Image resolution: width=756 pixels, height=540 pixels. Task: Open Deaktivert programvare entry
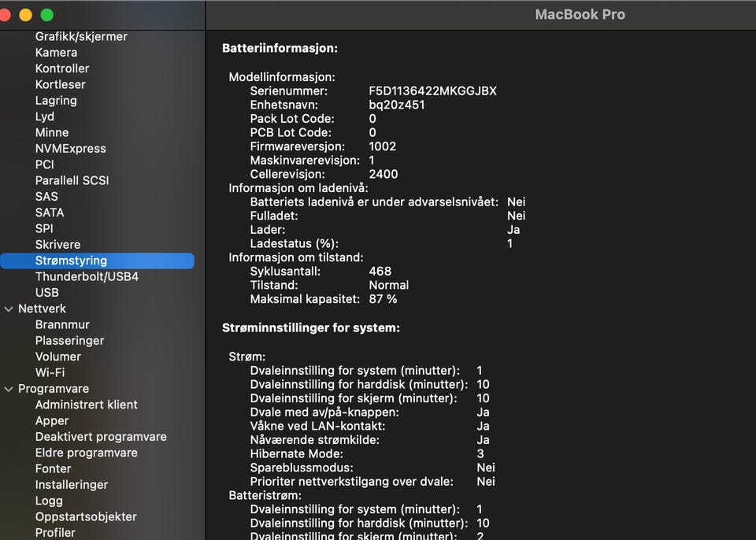101,436
